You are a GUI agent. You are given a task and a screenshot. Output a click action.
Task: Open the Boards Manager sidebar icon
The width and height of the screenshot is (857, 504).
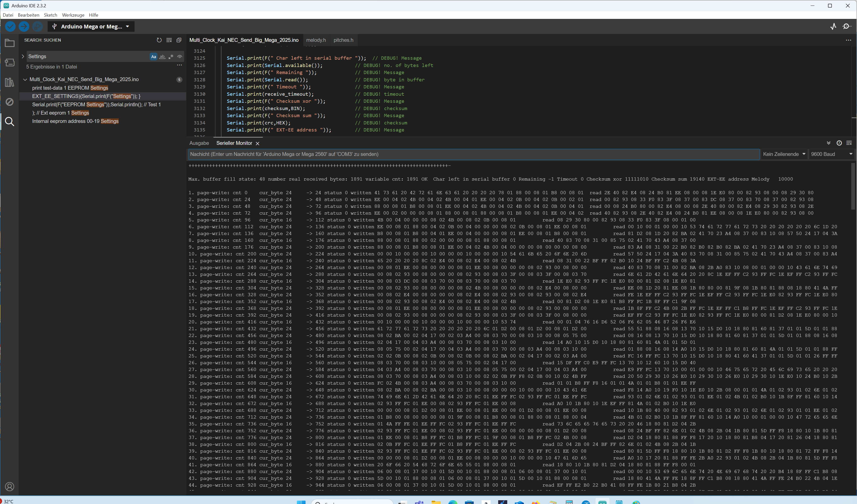(x=10, y=62)
